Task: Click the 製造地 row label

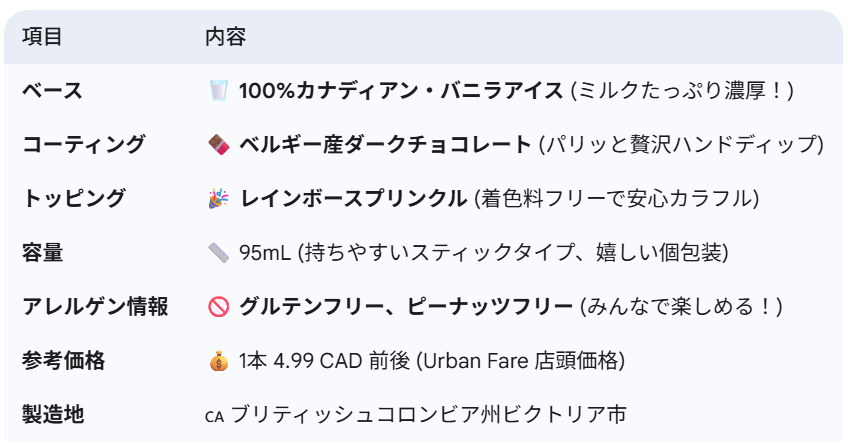Action: [53, 415]
